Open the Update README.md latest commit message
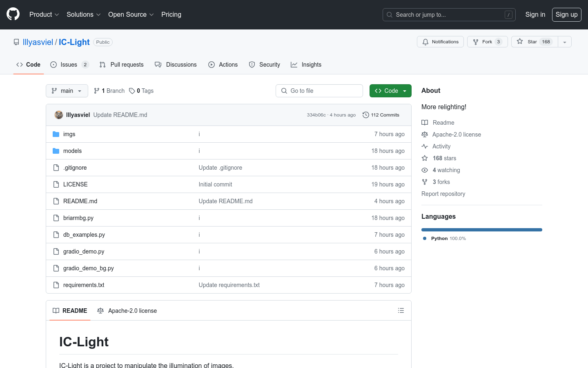 [120, 115]
